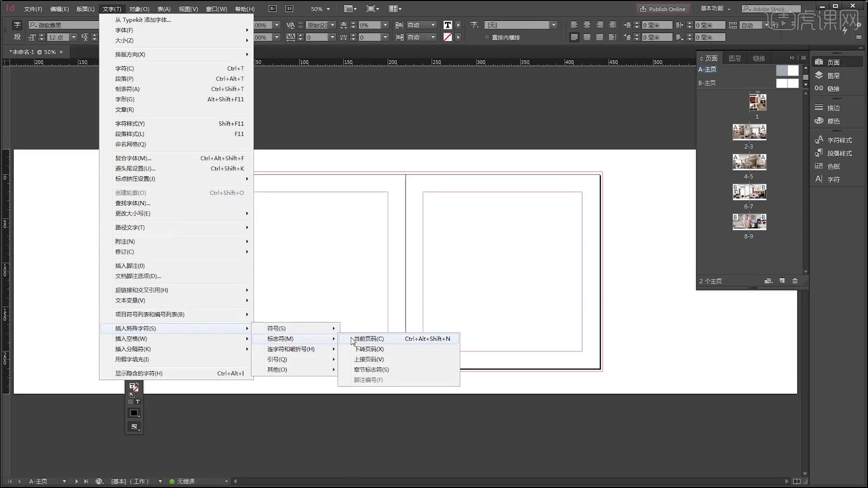Viewport: 868px width, 488px height.
Task: Click the Publish Online button
Action: [x=663, y=9]
